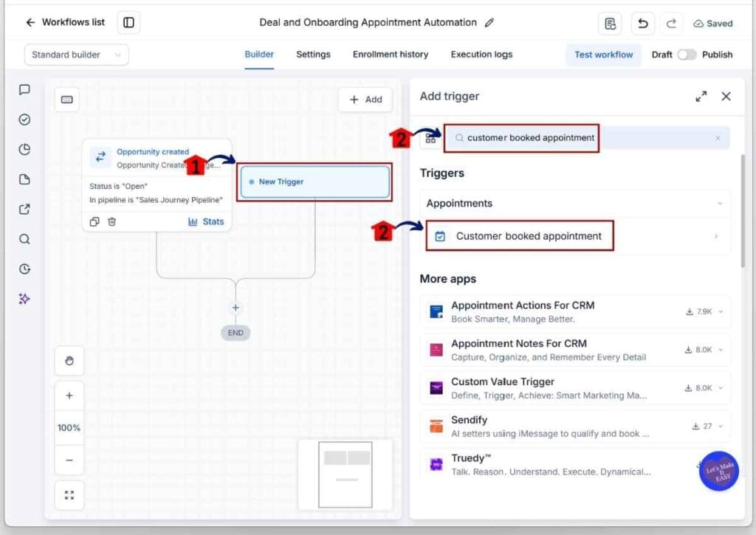The width and height of the screenshot is (756, 535).
Task: Click the Test workflow button
Action: pyautogui.click(x=604, y=55)
